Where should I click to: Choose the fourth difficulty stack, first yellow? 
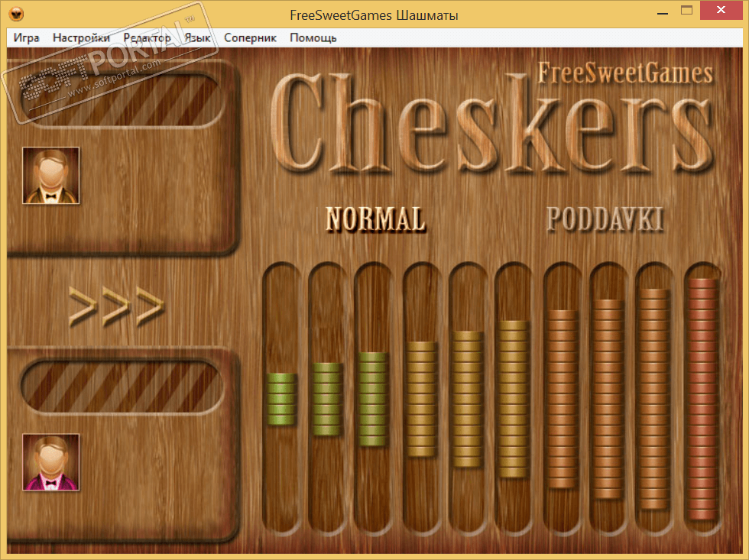click(421, 399)
